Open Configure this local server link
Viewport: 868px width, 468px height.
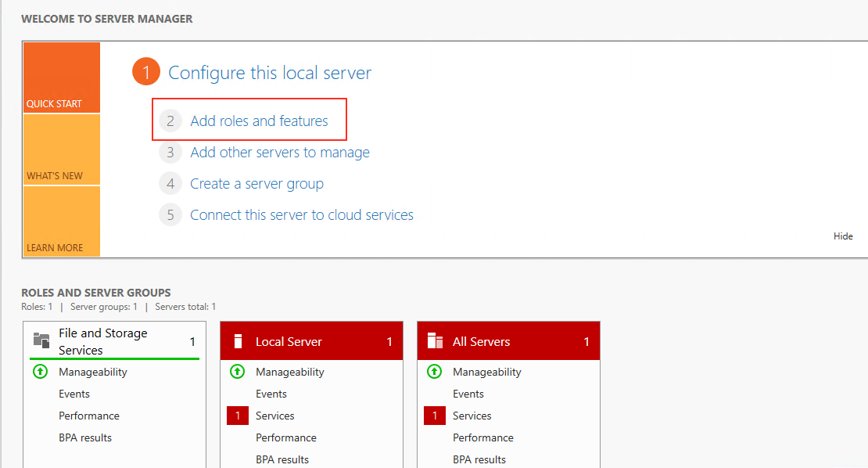[270, 73]
